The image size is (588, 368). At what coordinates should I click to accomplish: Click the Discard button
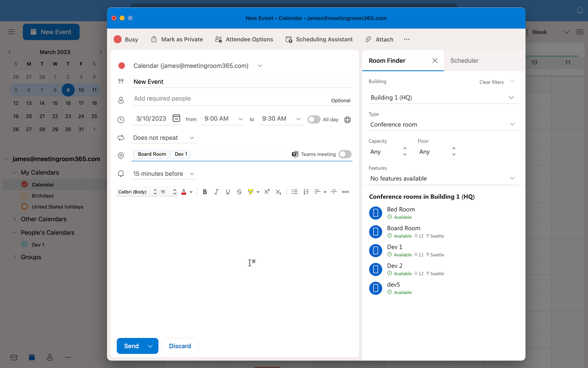[x=180, y=346]
